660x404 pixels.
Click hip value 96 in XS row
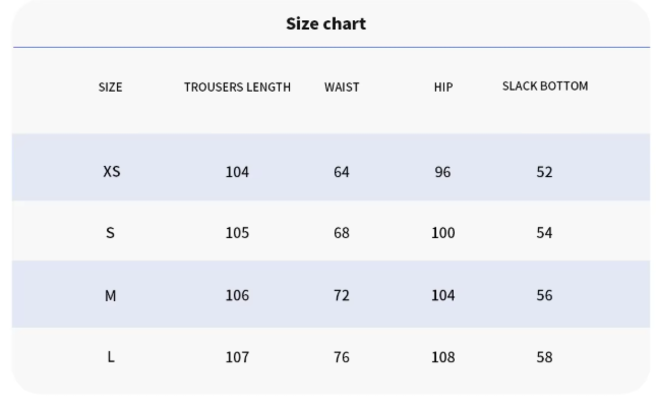(443, 172)
